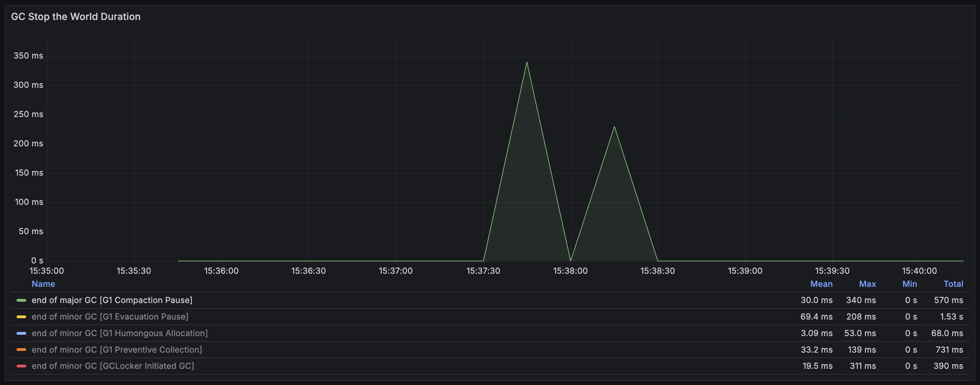
Task: Click the 33.2 ms mean value
Action: coord(816,350)
